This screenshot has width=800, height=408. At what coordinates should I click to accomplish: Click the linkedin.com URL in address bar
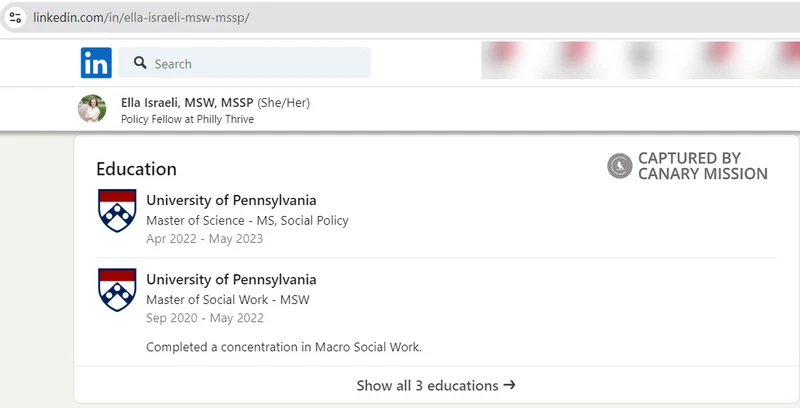(x=141, y=17)
